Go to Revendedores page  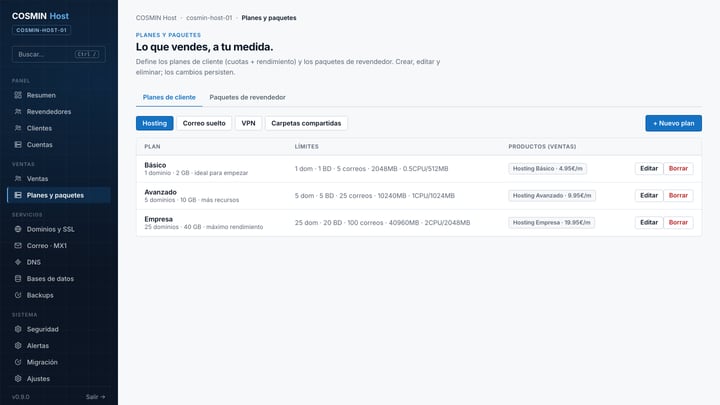pos(59,112)
